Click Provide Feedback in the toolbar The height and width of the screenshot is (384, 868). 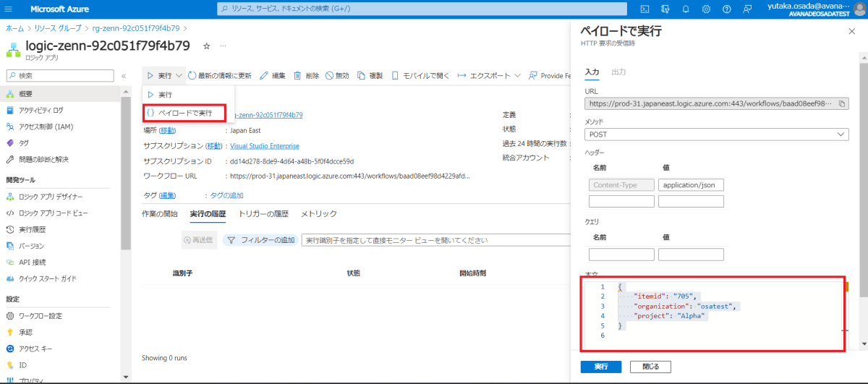(550, 75)
